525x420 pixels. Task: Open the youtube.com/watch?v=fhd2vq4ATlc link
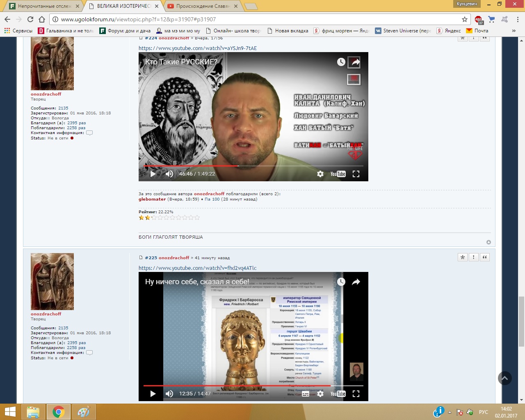coord(197,268)
